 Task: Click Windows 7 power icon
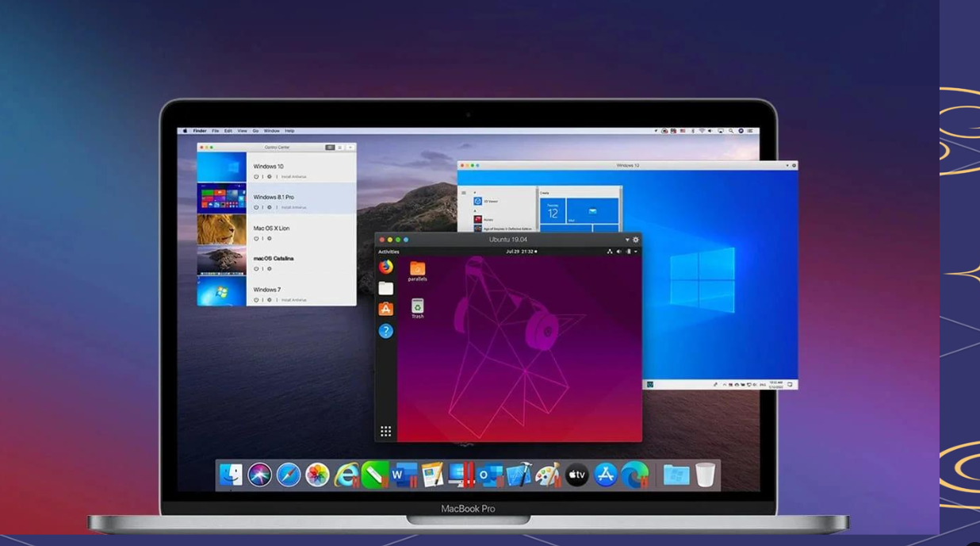point(256,300)
